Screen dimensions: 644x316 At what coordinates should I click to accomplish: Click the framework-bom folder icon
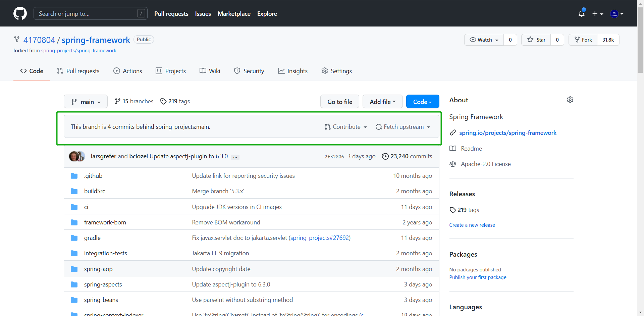click(74, 222)
